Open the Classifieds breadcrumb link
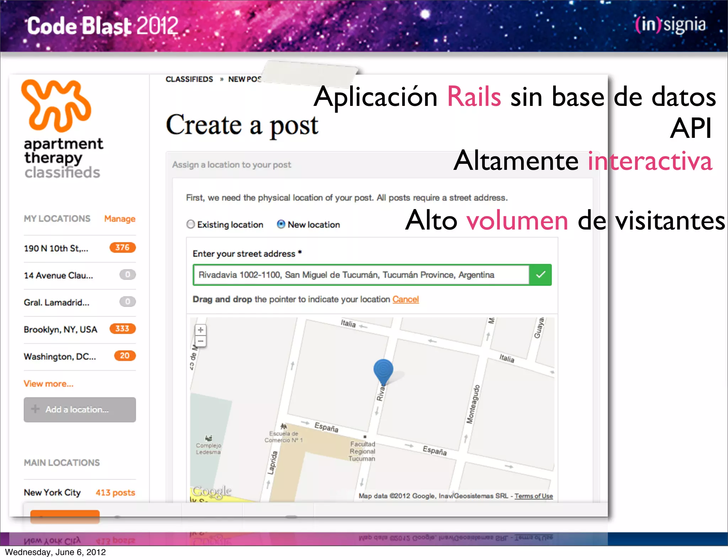 (x=189, y=79)
